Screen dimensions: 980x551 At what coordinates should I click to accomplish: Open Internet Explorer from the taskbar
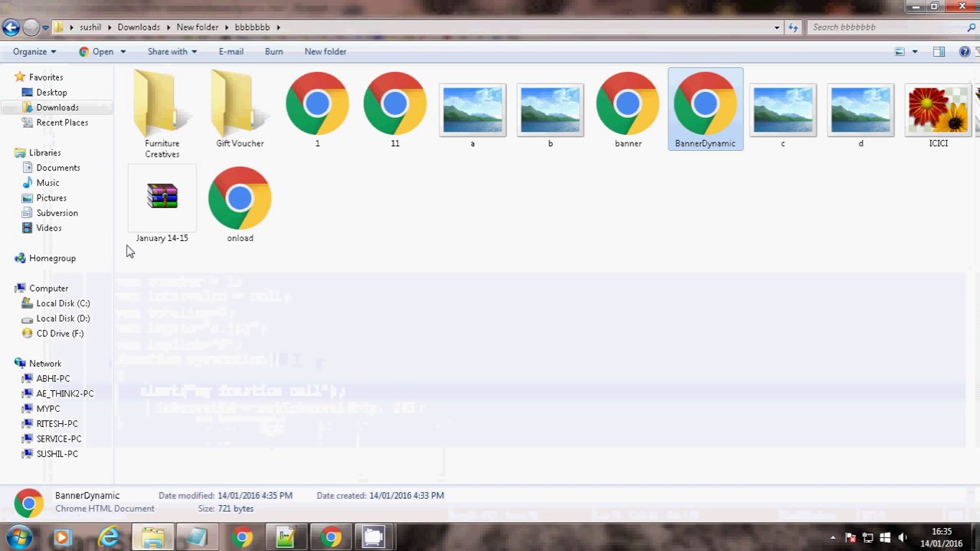(109, 537)
